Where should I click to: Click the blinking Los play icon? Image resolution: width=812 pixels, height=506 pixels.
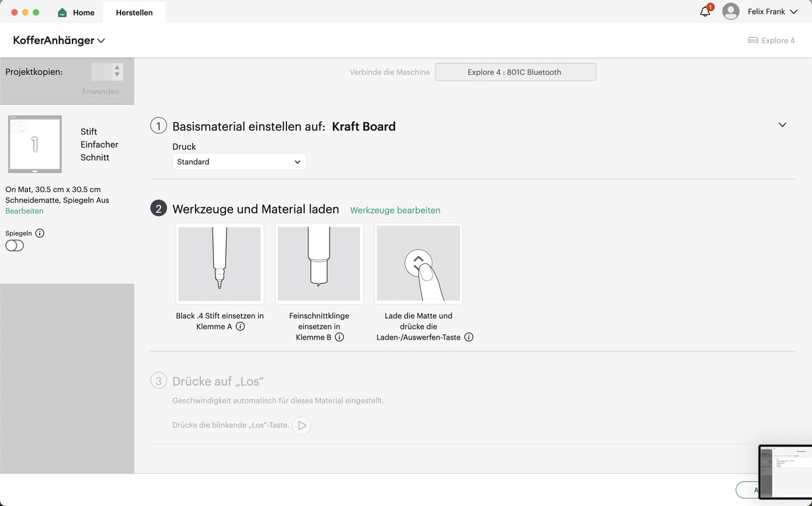click(x=302, y=425)
